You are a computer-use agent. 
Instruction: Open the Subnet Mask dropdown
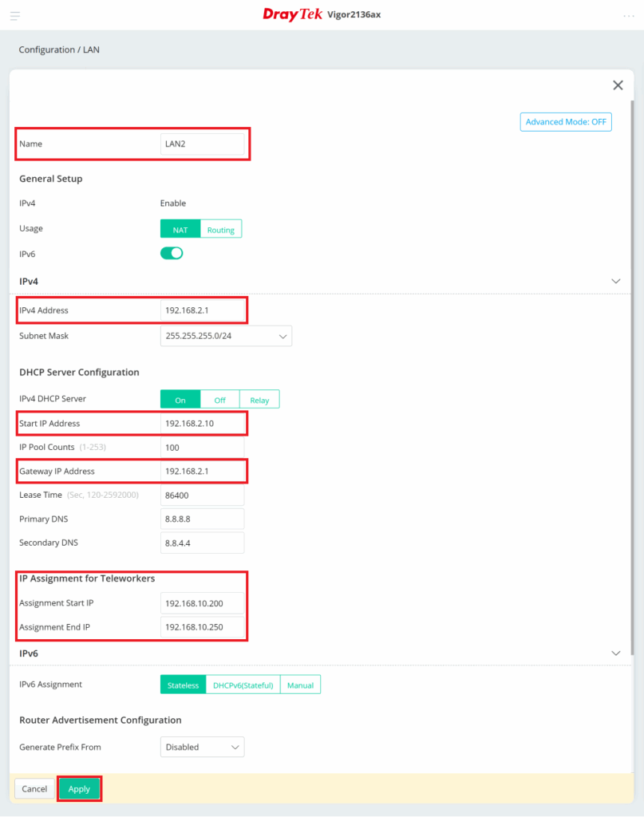226,337
